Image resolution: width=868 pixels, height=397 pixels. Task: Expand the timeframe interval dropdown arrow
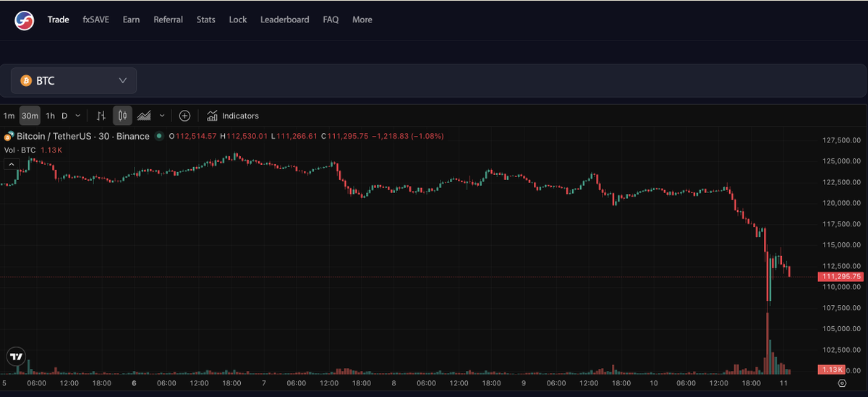click(78, 116)
